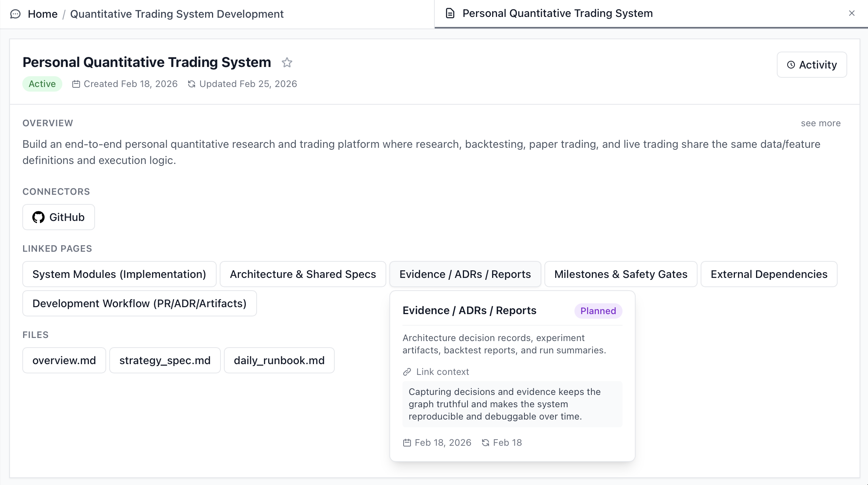Open Milestones & Safety Gates page

620,274
